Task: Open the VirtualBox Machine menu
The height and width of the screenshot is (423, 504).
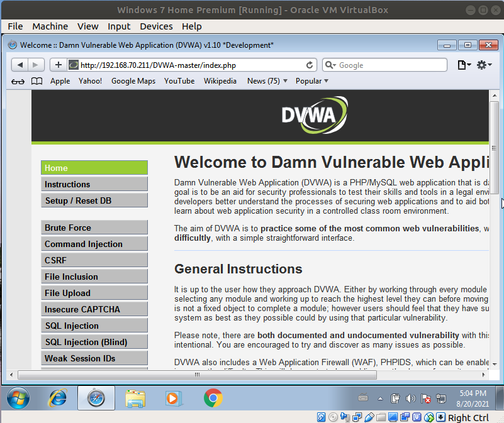Action: click(x=50, y=26)
